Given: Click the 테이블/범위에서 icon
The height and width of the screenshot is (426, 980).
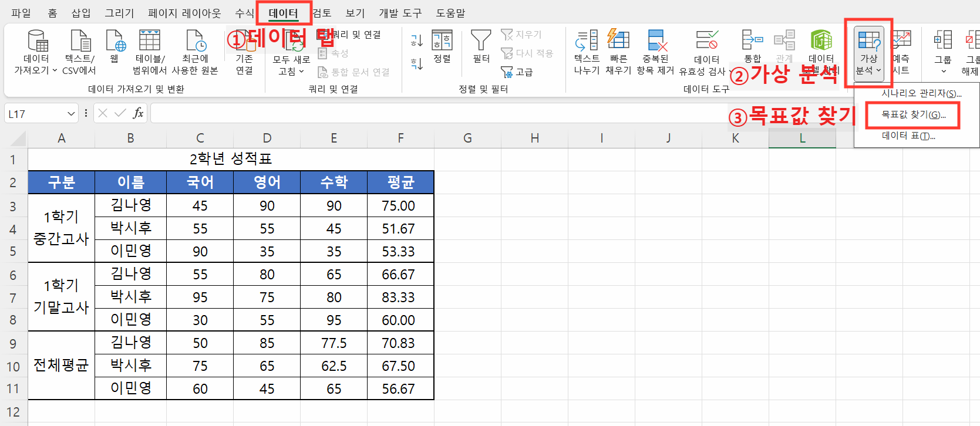Looking at the screenshot, I should click(149, 40).
